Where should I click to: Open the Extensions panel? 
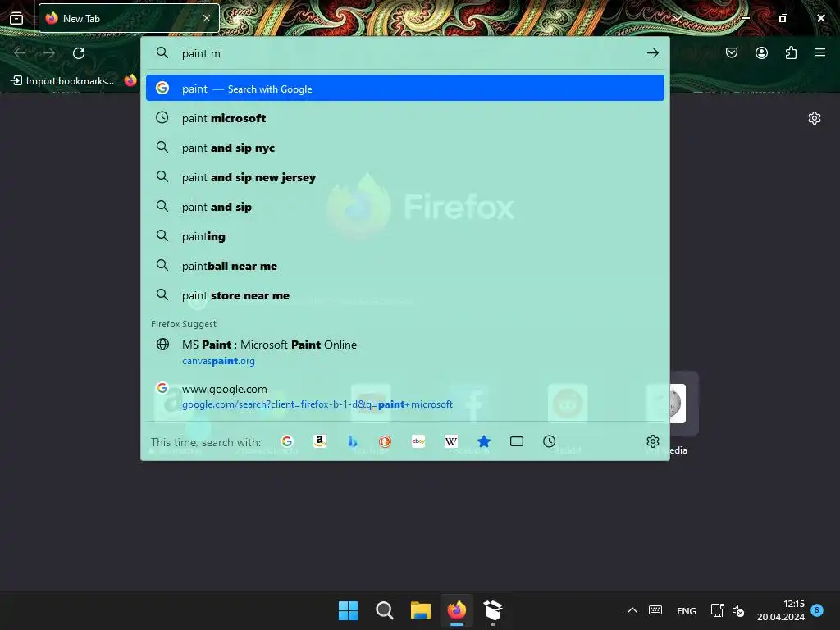point(791,52)
